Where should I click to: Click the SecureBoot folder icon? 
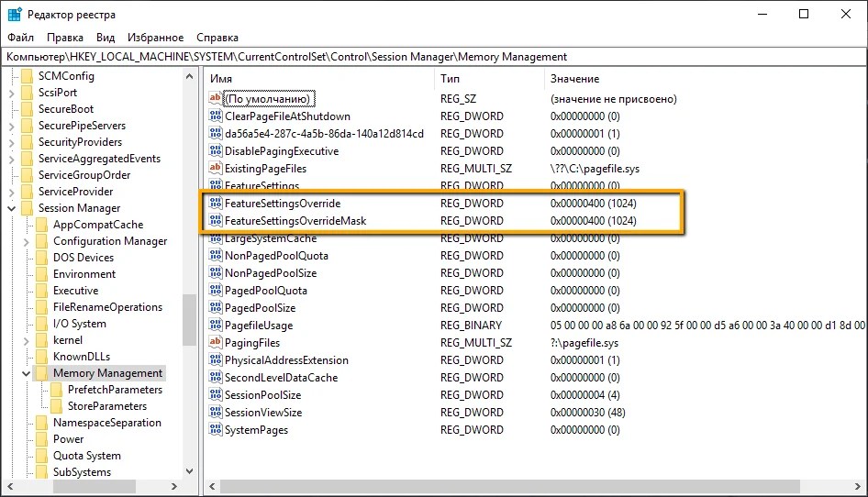28,109
